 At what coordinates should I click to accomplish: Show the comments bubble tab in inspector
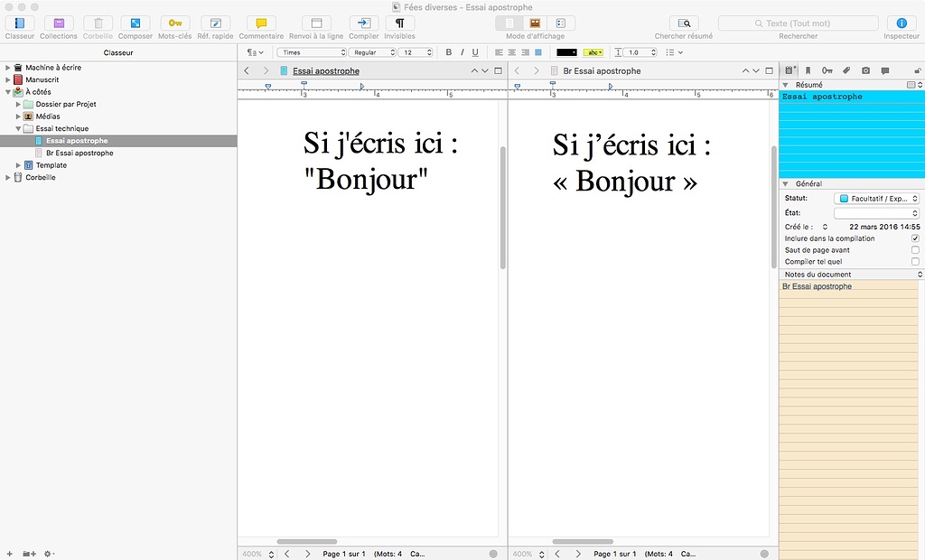[x=885, y=70]
